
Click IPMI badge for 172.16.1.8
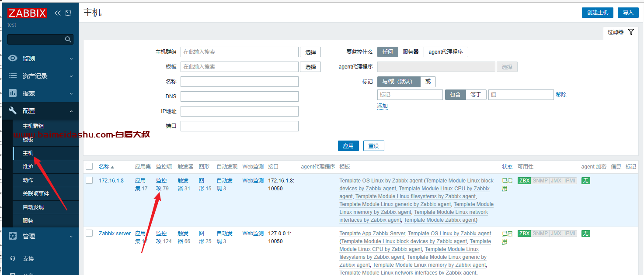[x=570, y=181]
